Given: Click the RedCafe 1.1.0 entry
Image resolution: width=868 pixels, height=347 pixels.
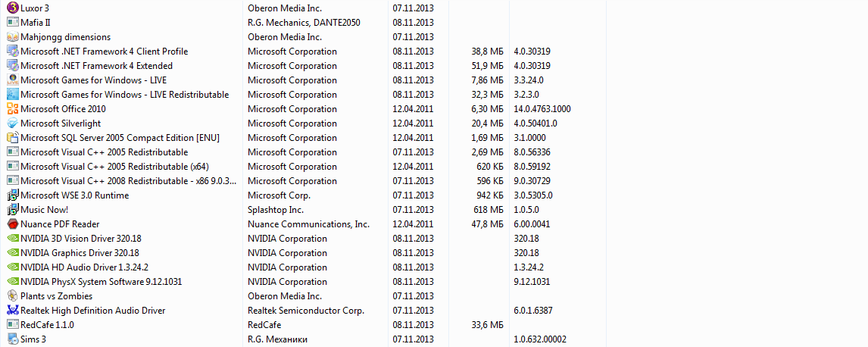Looking at the screenshot, I should coord(47,325).
